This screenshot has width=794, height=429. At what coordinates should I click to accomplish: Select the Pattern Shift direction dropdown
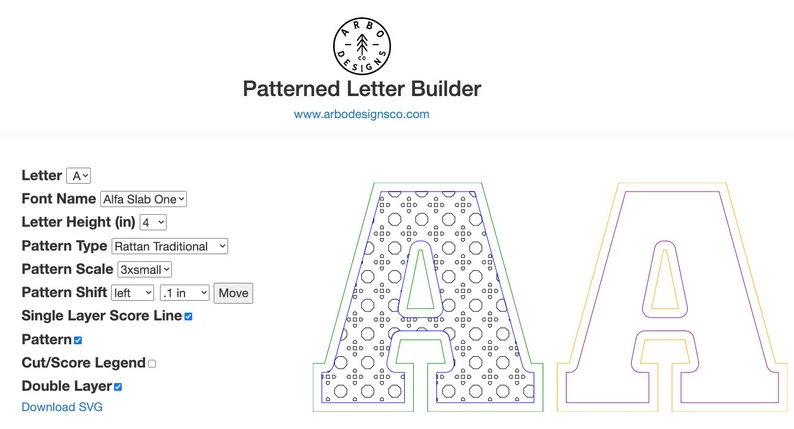133,292
